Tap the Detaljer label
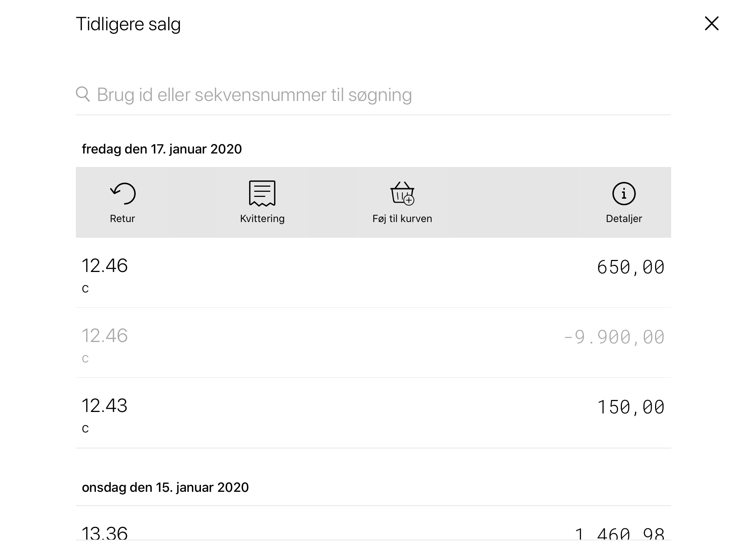 [x=624, y=219]
